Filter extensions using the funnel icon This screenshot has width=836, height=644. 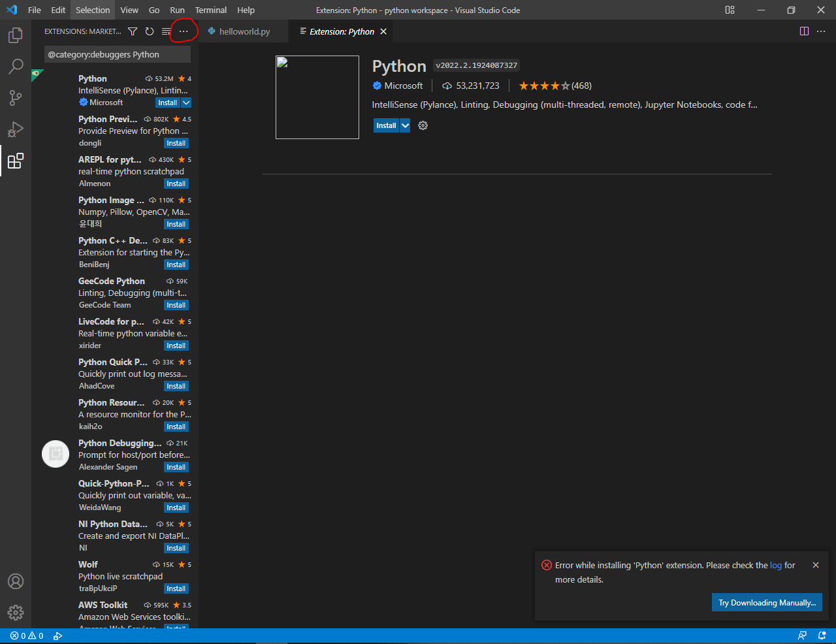point(133,31)
